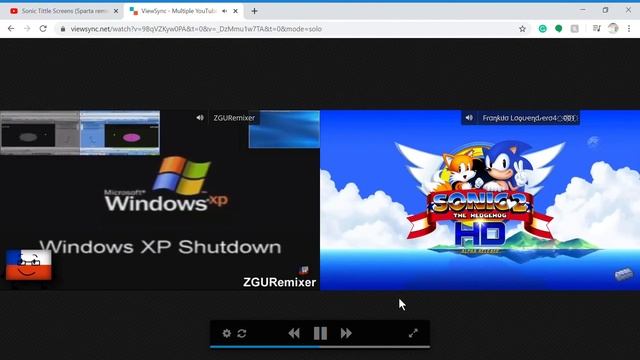Enter fullscreen via expand arrows icon
The width and height of the screenshot is (640, 360).
[x=413, y=333]
